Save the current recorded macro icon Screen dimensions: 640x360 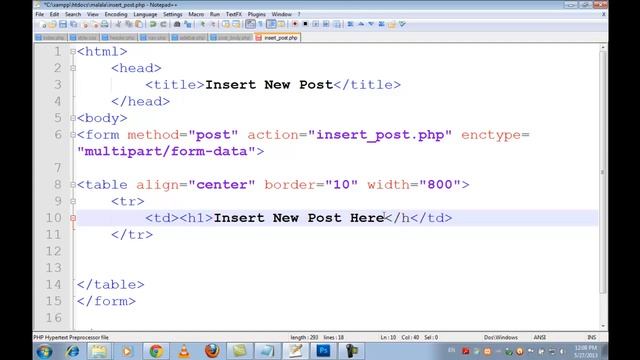click(x=337, y=24)
